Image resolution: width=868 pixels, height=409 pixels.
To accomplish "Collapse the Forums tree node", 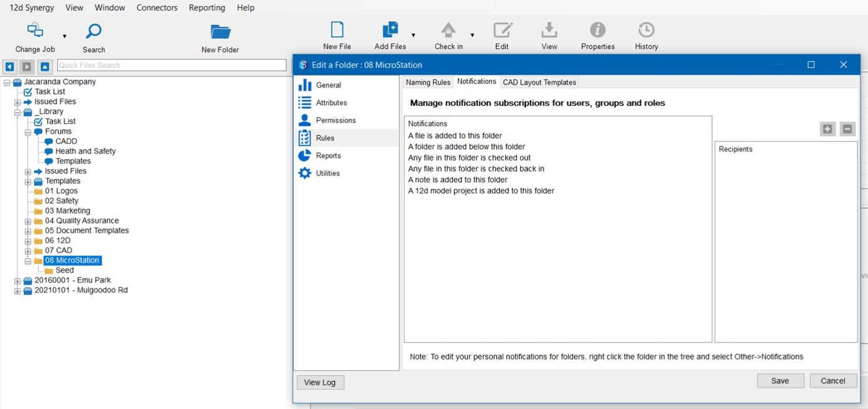I will (x=28, y=132).
